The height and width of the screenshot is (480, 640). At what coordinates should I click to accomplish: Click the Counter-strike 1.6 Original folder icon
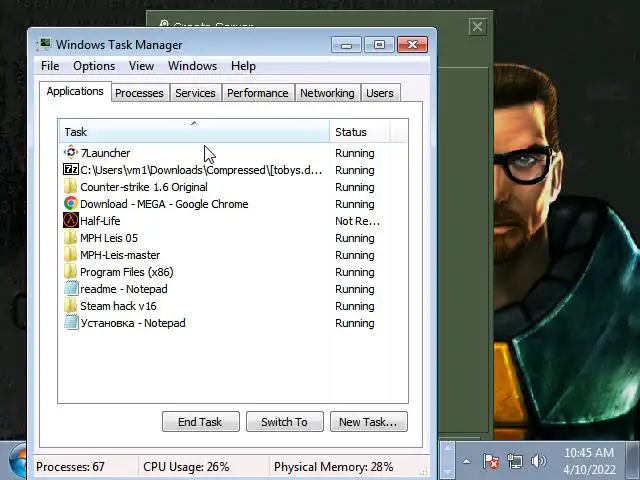[71, 187]
